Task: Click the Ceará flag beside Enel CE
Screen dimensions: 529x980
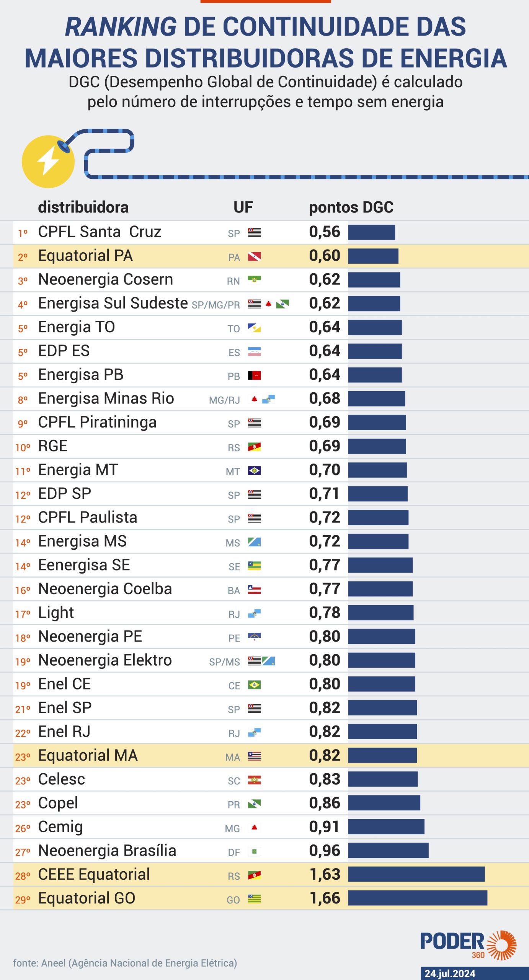Action: tap(254, 684)
